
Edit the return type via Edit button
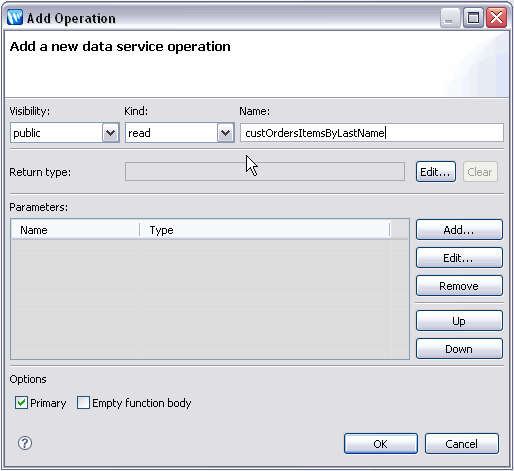coord(436,172)
